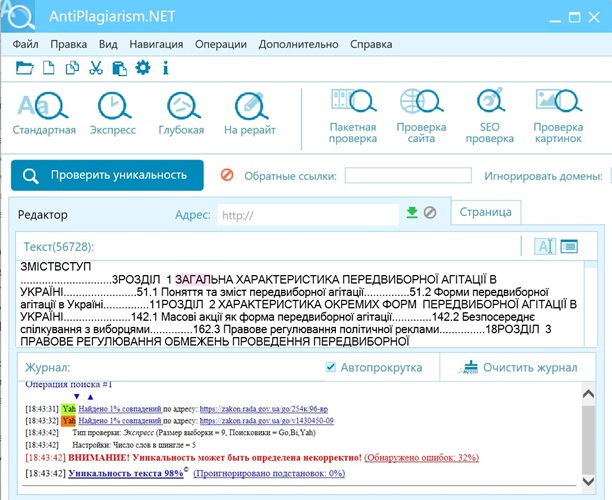Open the Дополнительно menu

298,44
